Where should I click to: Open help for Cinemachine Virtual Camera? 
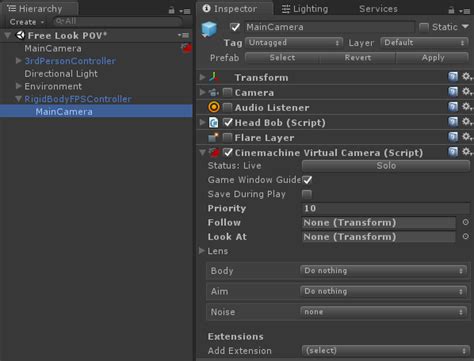point(453,152)
